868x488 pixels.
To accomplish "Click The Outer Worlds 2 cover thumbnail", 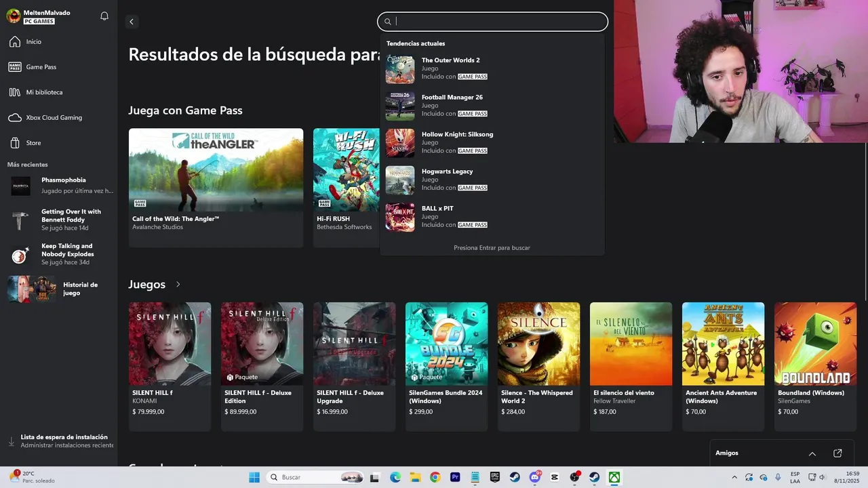I will point(400,69).
